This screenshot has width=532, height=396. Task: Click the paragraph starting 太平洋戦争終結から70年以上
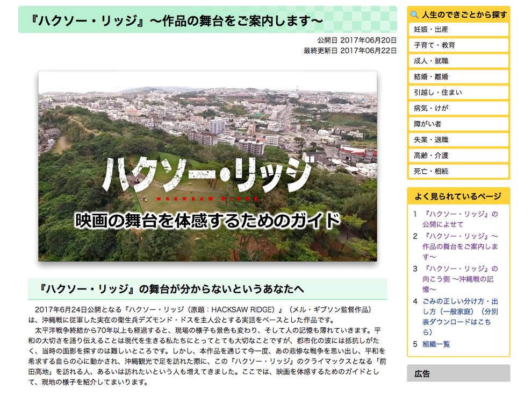(207, 356)
